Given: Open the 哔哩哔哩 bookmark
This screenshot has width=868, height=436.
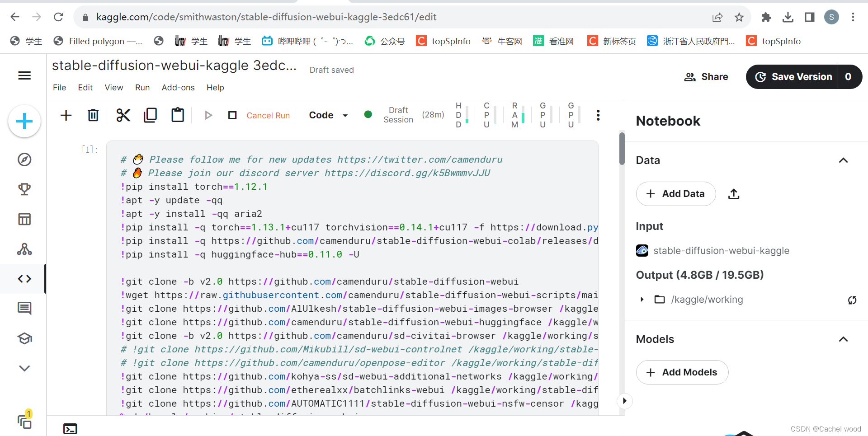Looking at the screenshot, I should [x=307, y=41].
